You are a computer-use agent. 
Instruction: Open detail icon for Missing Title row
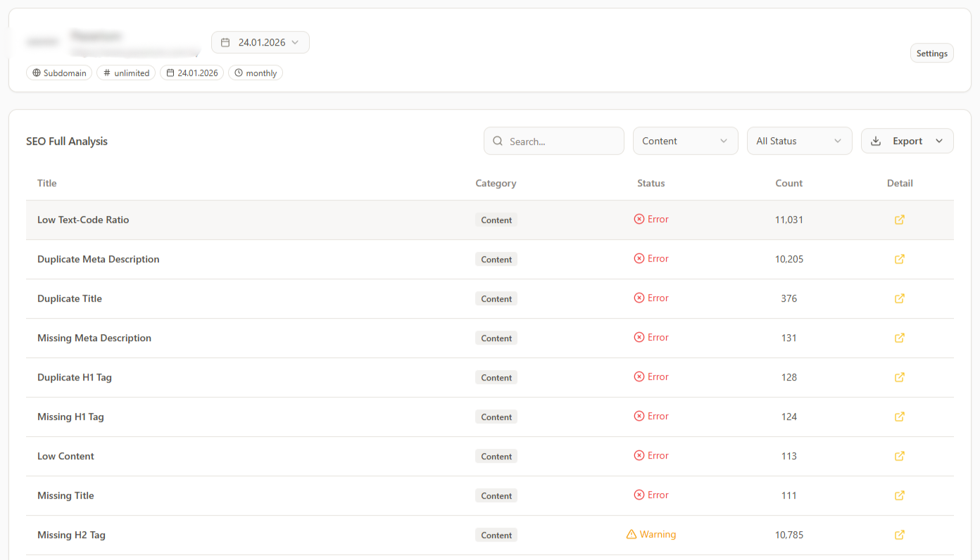[899, 495]
